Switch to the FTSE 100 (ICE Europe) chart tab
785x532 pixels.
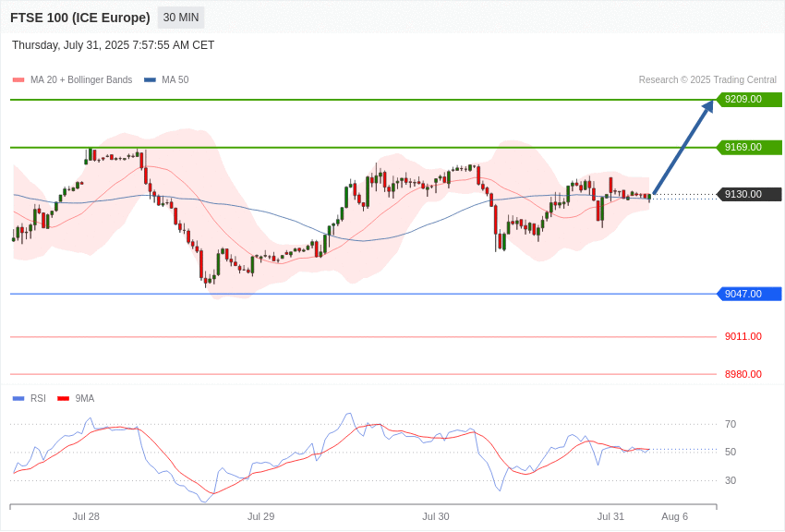[81, 18]
